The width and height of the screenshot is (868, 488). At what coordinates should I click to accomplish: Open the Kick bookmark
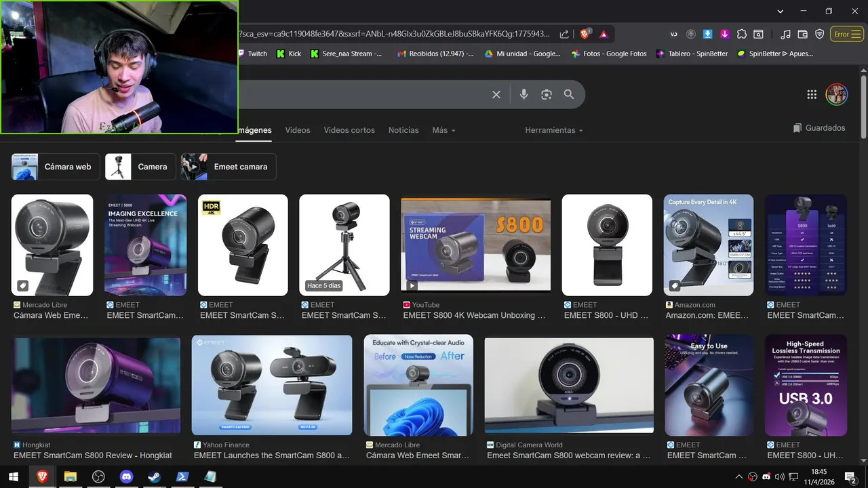click(289, 54)
